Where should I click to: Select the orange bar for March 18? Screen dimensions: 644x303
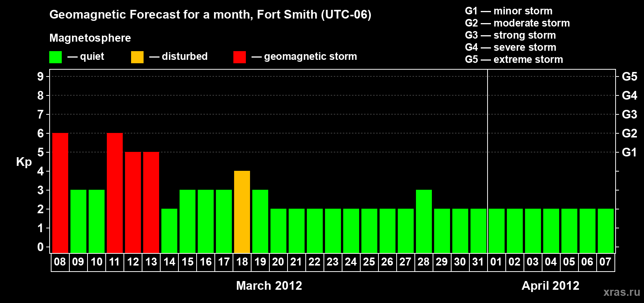(242, 212)
